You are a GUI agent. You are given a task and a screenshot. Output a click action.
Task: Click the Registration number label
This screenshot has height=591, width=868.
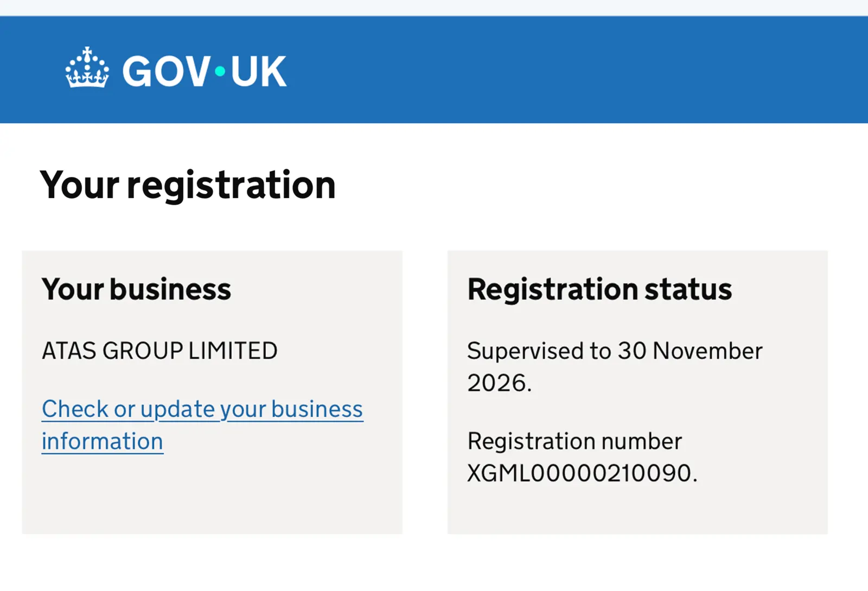pos(575,441)
